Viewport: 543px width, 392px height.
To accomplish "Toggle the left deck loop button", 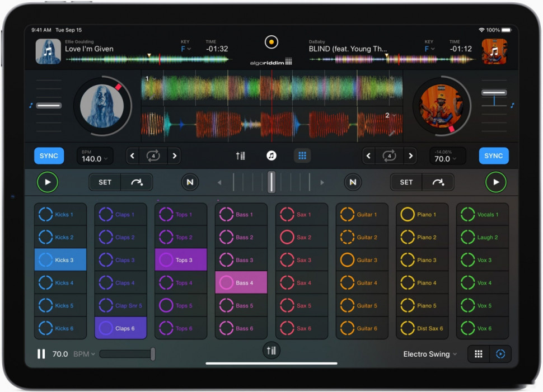I will (153, 155).
